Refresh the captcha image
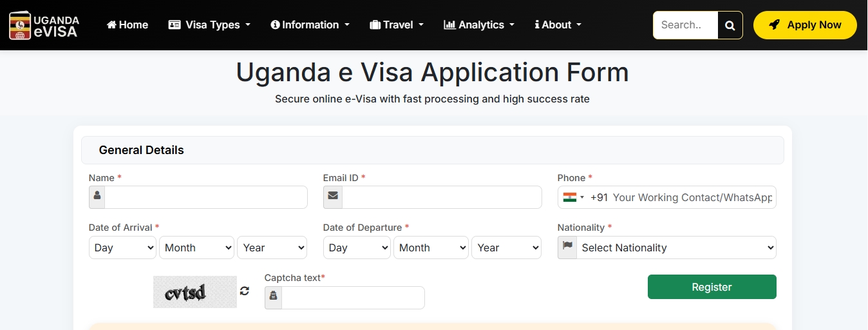The image size is (868, 330). (x=245, y=291)
